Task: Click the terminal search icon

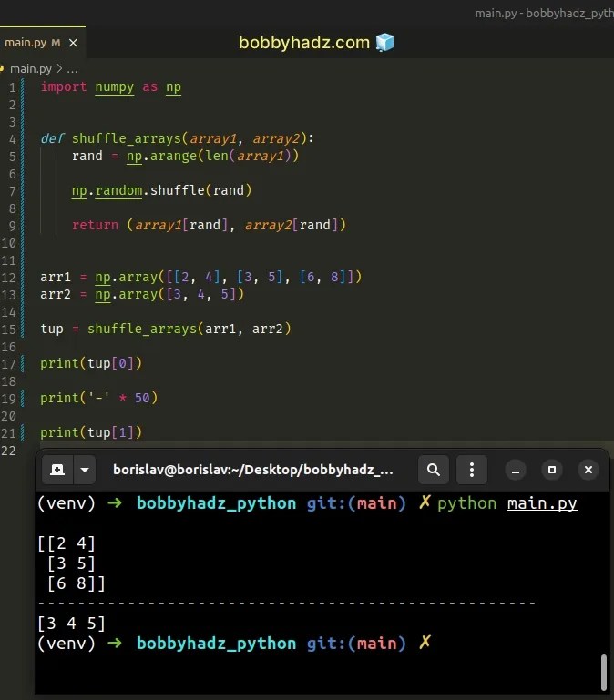Action: click(x=434, y=470)
